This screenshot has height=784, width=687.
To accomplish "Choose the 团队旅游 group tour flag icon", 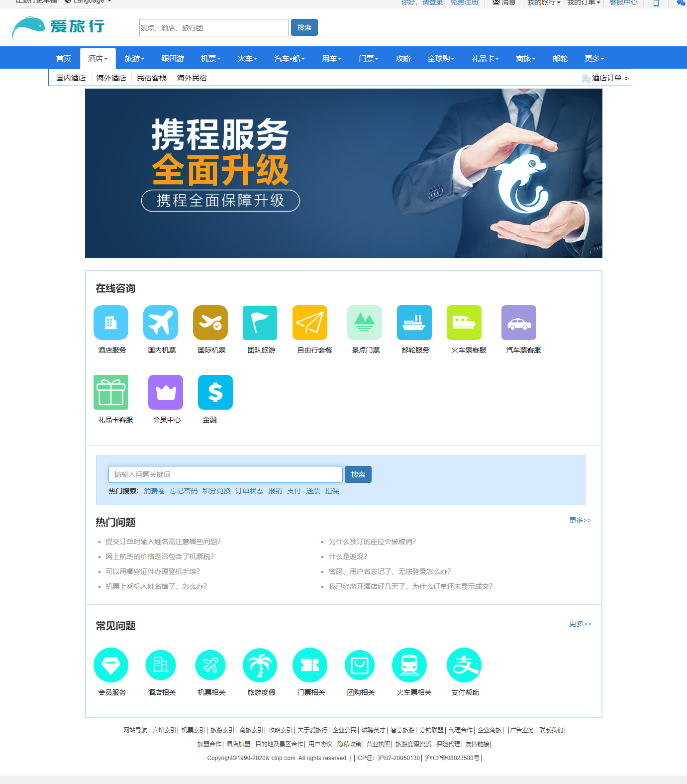I will point(260,323).
